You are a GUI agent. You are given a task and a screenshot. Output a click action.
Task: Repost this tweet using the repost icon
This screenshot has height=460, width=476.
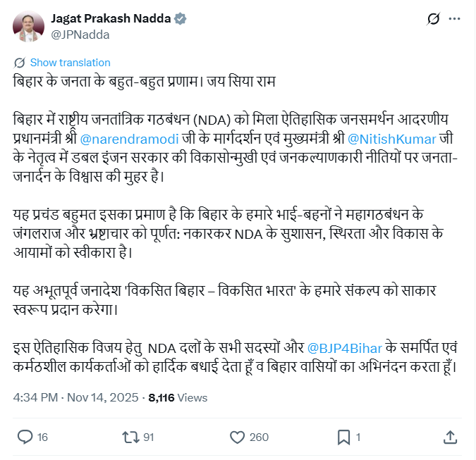(x=130, y=437)
